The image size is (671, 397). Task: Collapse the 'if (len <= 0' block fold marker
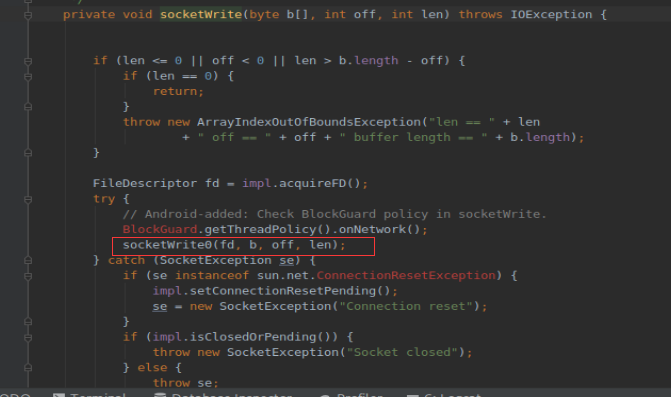pyautogui.click(x=28, y=61)
